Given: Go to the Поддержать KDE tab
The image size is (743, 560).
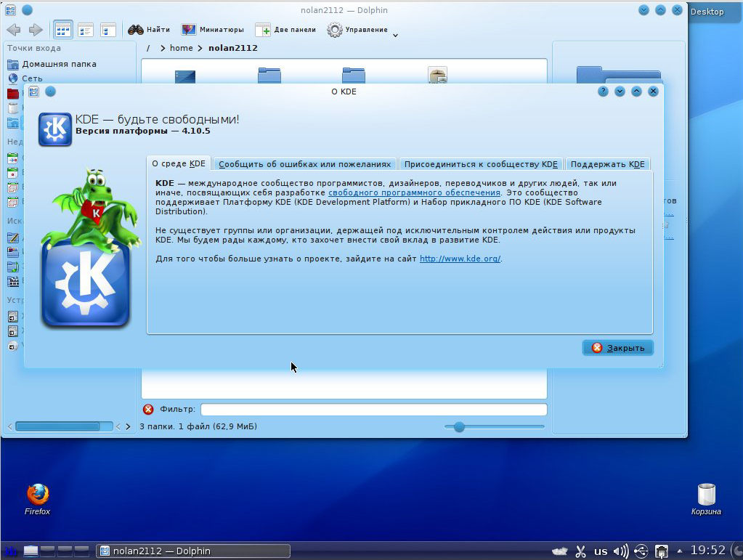Looking at the screenshot, I should point(607,164).
